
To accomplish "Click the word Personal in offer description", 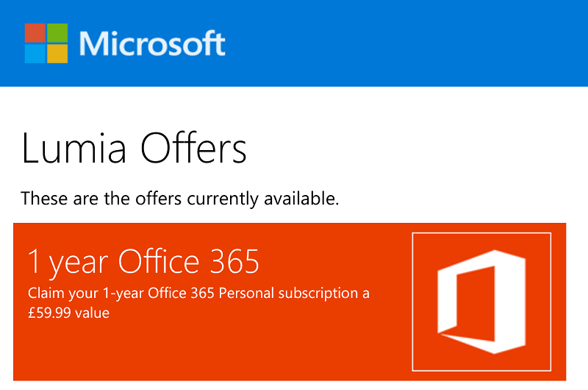I will coord(246,293).
